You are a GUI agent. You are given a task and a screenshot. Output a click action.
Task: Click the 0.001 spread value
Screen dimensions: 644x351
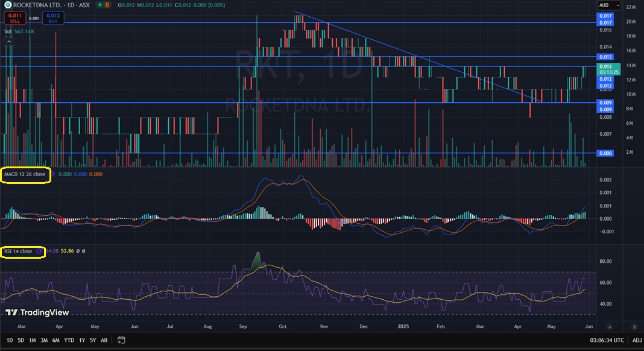34,18
